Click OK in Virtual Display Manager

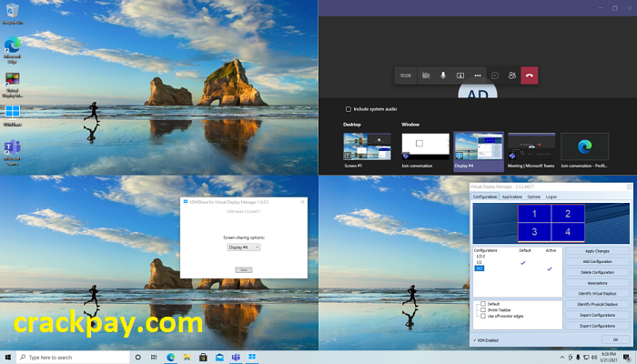[x=615, y=339]
